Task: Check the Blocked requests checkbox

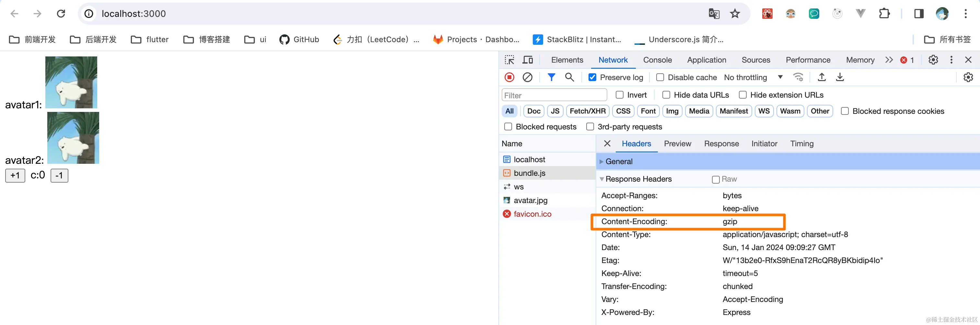Action: coord(508,127)
